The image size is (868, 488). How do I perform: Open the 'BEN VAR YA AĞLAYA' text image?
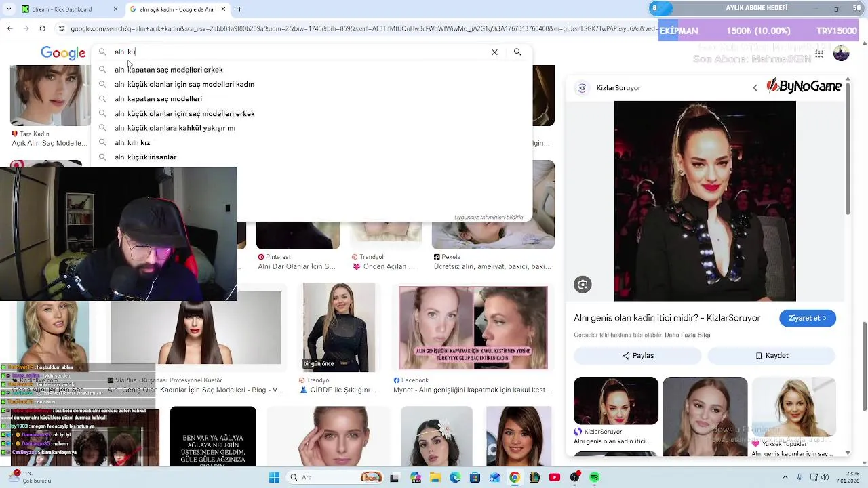(x=213, y=436)
